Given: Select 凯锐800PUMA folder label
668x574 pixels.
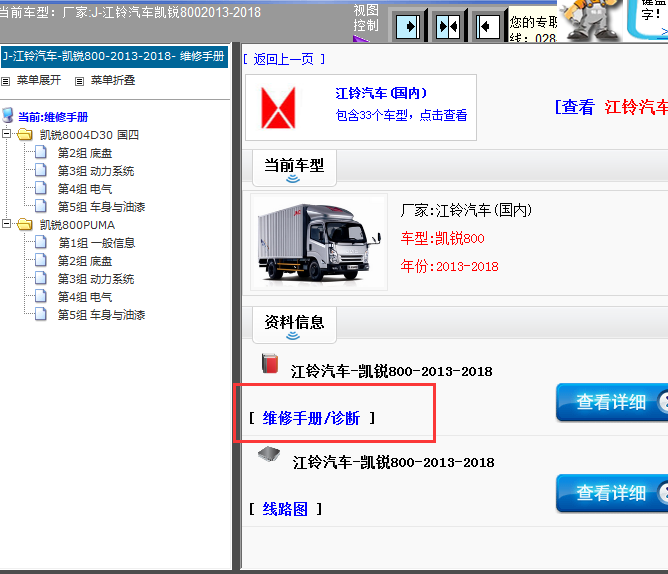Looking at the screenshot, I should point(77,225).
